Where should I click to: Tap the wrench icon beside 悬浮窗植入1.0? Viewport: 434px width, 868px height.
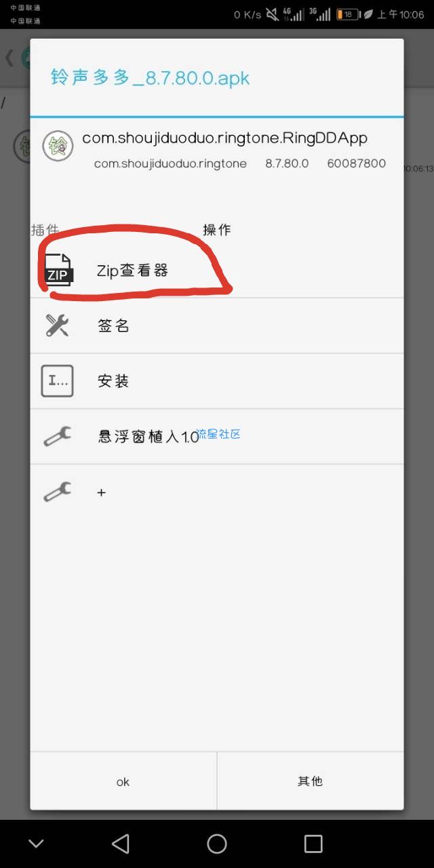tap(57, 436)
